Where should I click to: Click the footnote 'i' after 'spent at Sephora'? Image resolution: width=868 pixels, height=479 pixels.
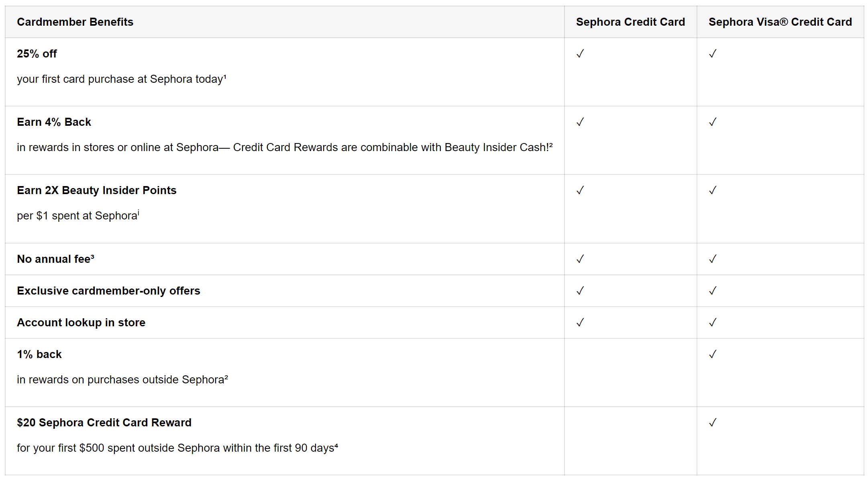click(139, 213)
